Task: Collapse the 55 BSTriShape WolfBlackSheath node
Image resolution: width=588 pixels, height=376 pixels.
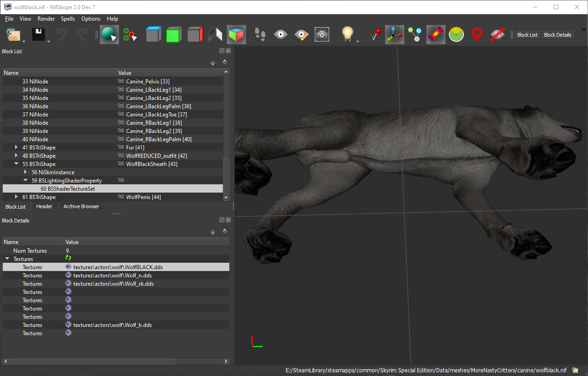Action: (x=17, y=164)
